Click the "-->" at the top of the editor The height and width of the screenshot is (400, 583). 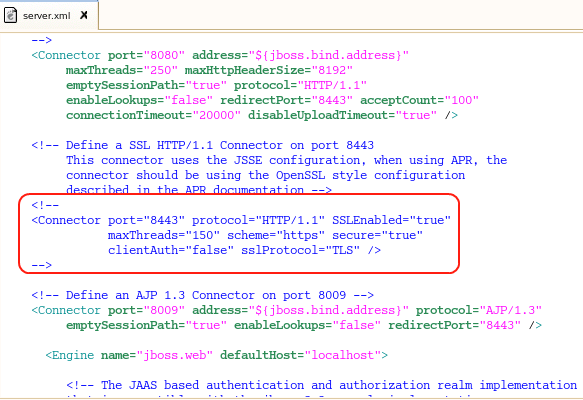[42, 40]
